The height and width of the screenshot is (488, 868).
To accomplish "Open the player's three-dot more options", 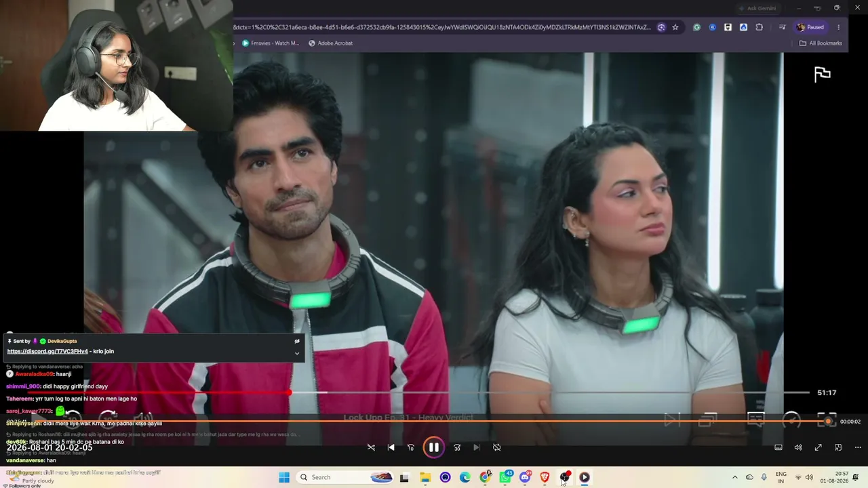I will pos(858,447).
